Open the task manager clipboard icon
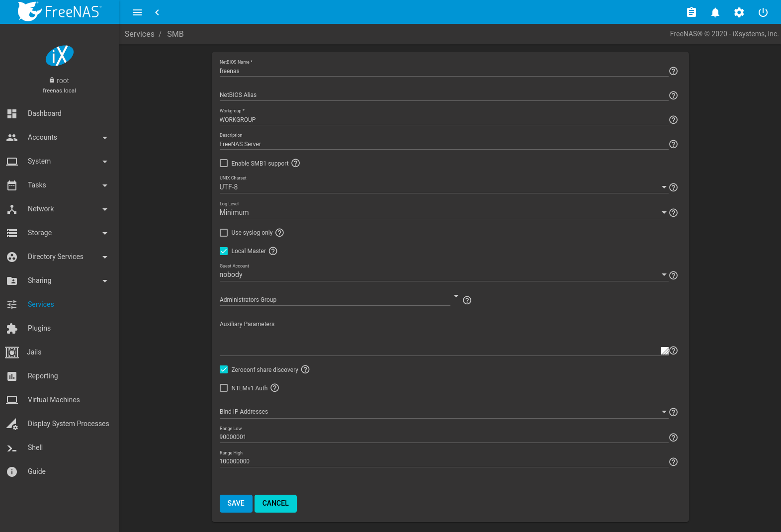 pos(691,12)
